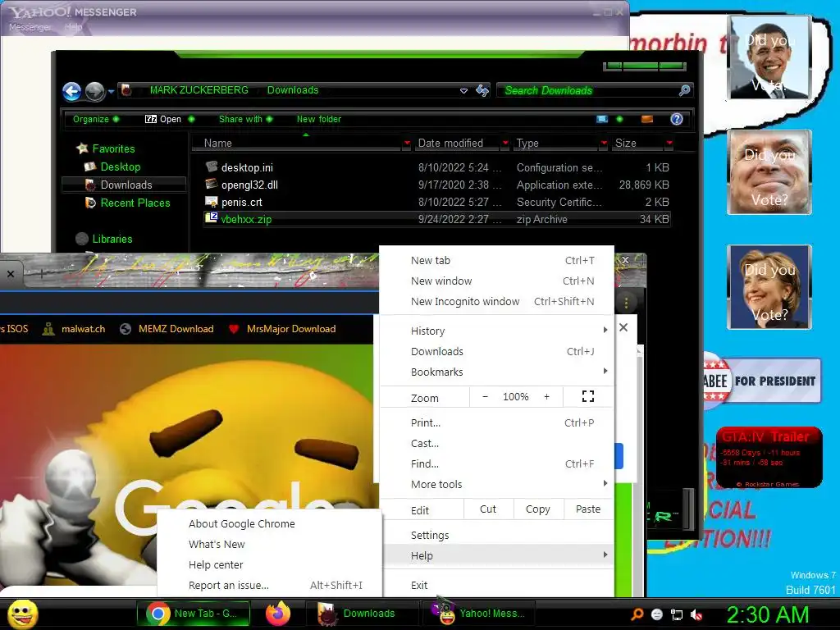Click the Explorer forward arrow button
The height and width of the screenshot is (630, 840).
coord(95,92)
